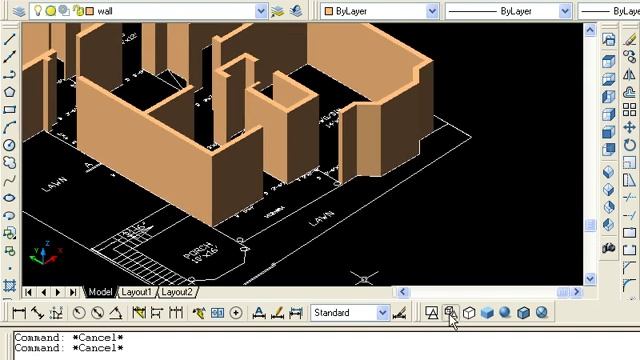Click horizontal scrollbar right arrow

click(577, 292)
